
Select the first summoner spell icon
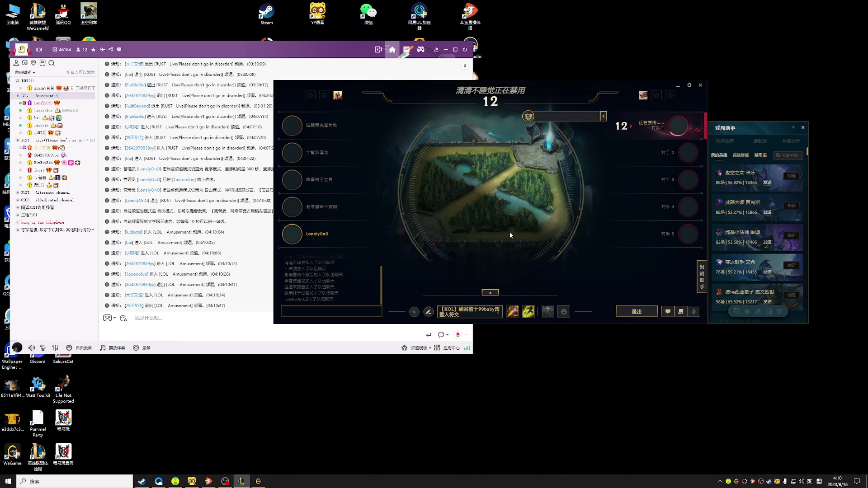pos(513,311)
